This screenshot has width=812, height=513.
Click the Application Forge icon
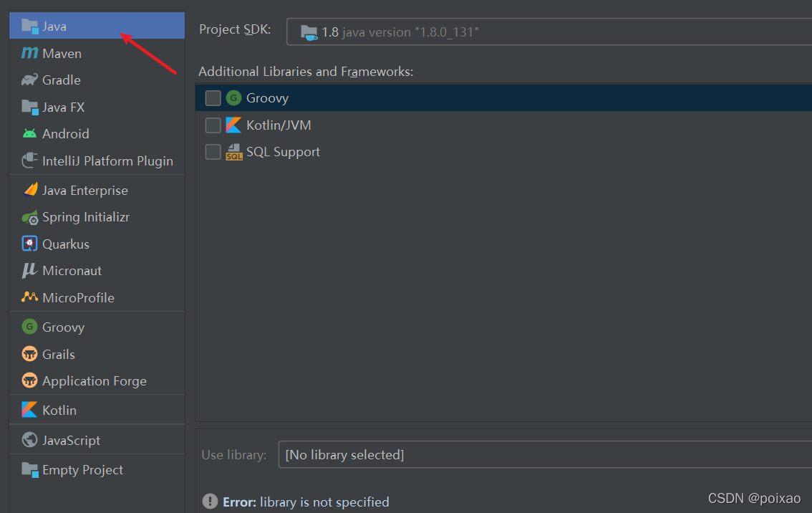click(x=29, y=380)
